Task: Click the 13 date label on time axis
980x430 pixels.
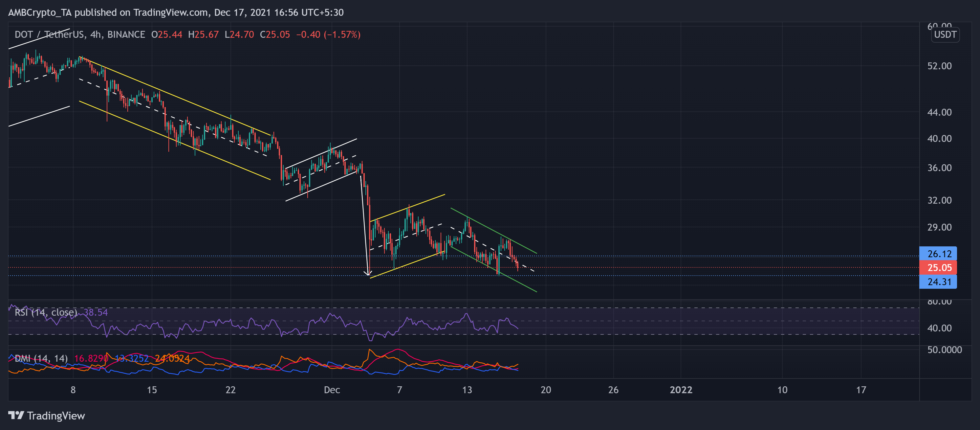Action: 467,390
